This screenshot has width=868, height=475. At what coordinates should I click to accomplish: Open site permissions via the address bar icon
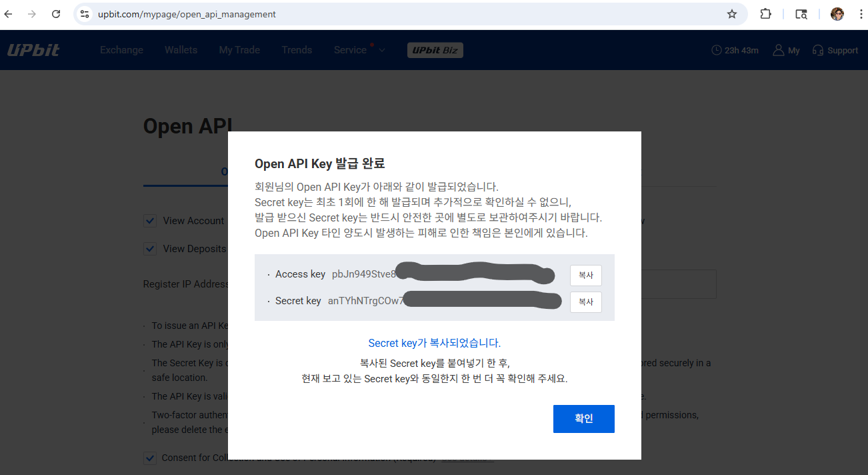(84, 13)
